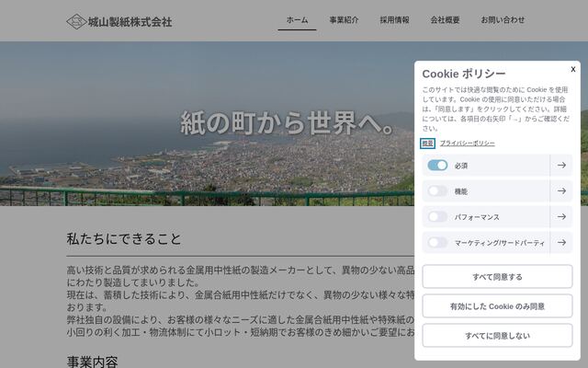
Task: Click the すべて同意する button
Action: 497,277
